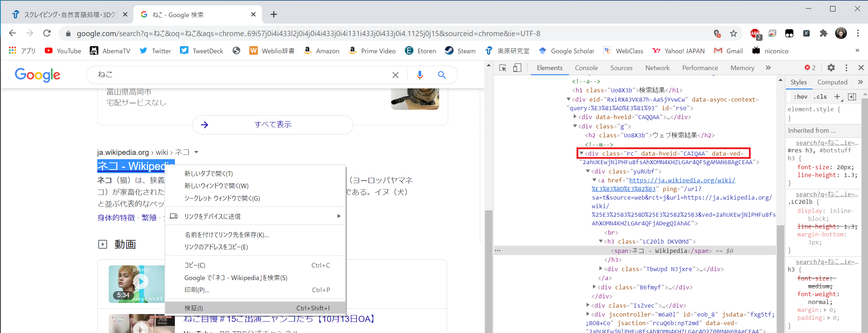Open the dropdown arrow next to ja.wikipedia.org breadcrumb

click(x=196, y=152)
